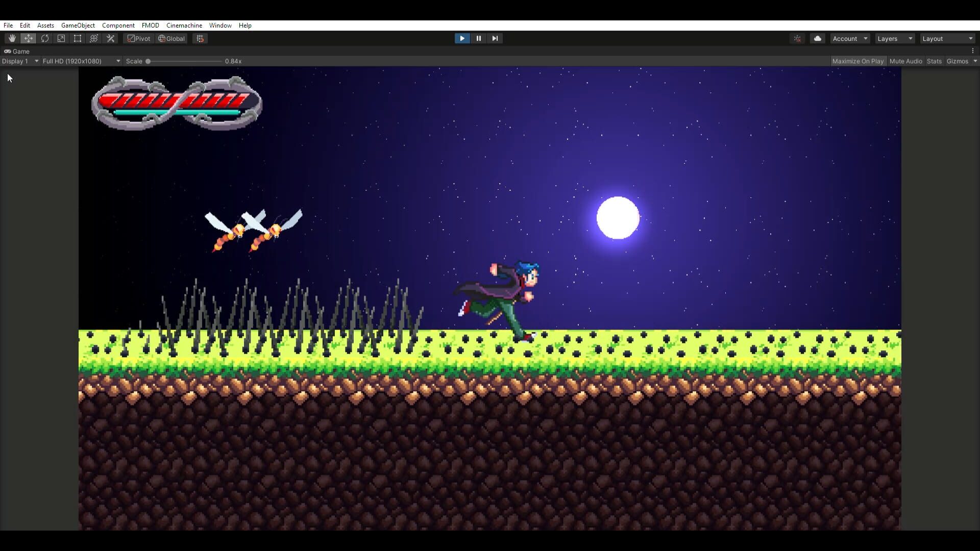Screen dimensions: 980x551
Task: Click the cloud Collaborate icon
Action: click(817, 38)
